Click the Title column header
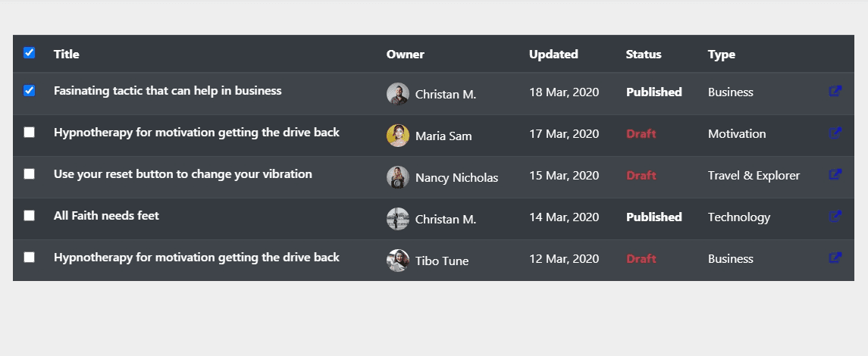Screen dimensions: 868x356 click(67, 55)
